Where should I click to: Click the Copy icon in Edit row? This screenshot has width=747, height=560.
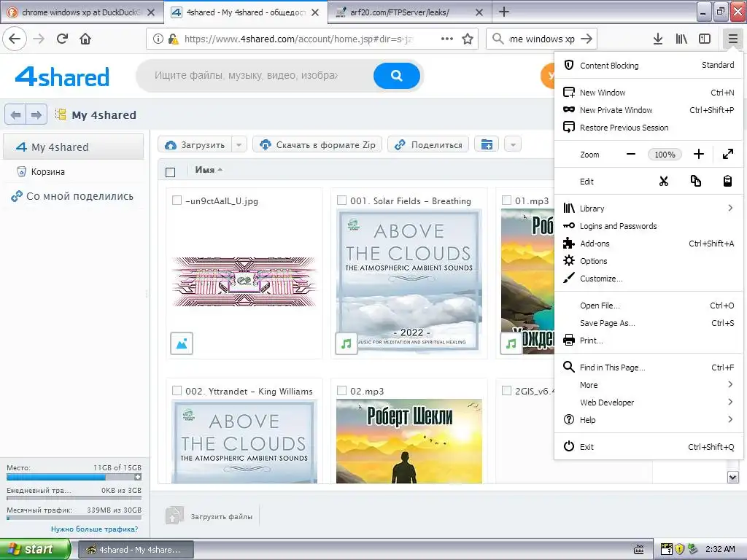695,181
